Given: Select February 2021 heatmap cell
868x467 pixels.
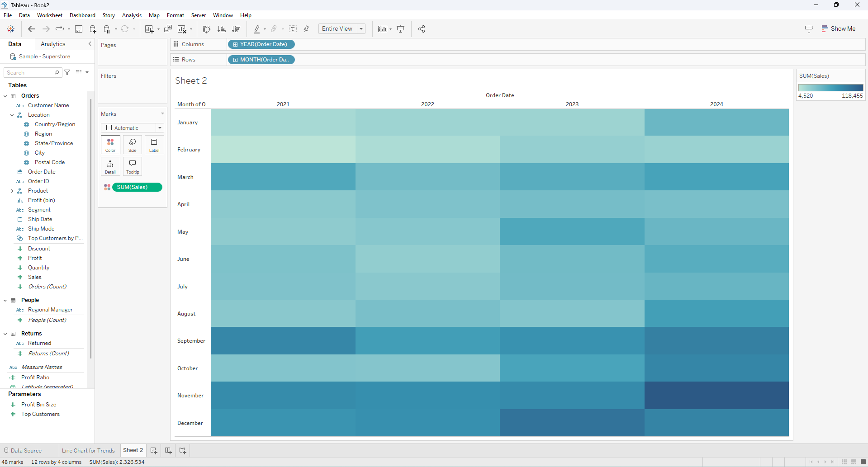Looking at the screenshot, I should point(283,150).
